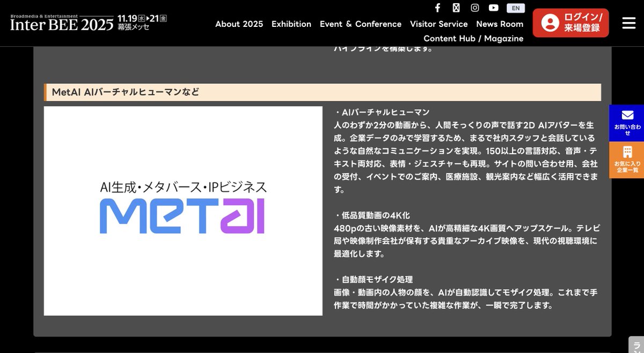Open the About 2025 menu
Image resolution: width=644 pixels, height=353 pixels.
(239, 24)
